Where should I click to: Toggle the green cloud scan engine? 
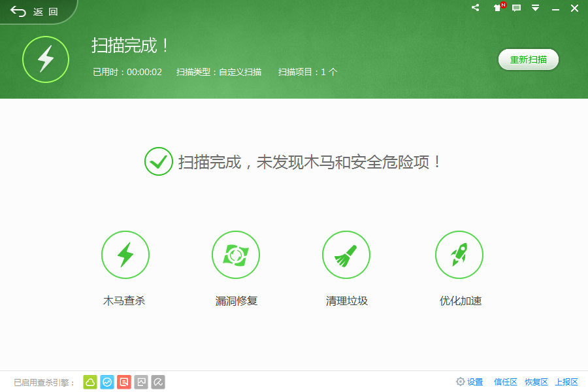point(90,382)
